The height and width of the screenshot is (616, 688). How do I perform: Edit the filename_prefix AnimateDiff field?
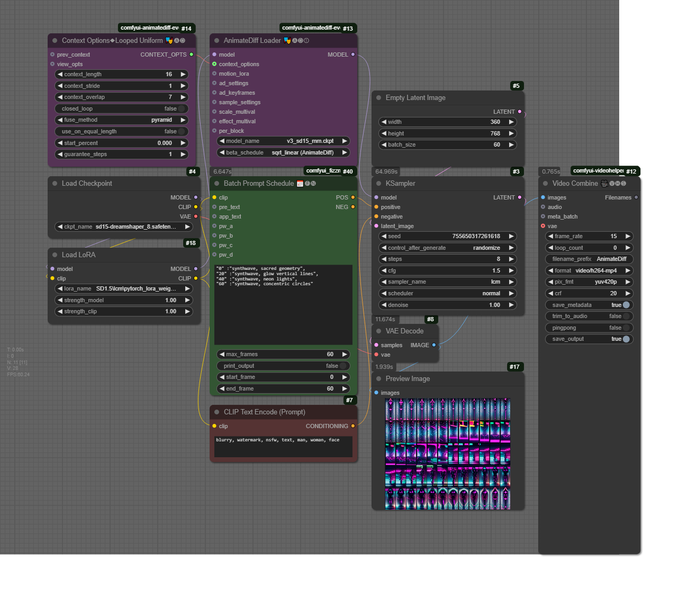[589, 259]
